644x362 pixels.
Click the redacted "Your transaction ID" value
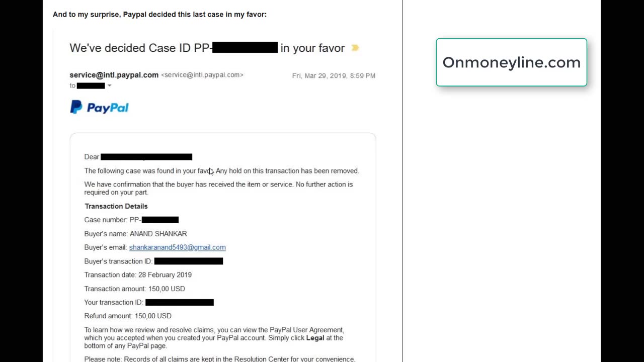(179, 302)
